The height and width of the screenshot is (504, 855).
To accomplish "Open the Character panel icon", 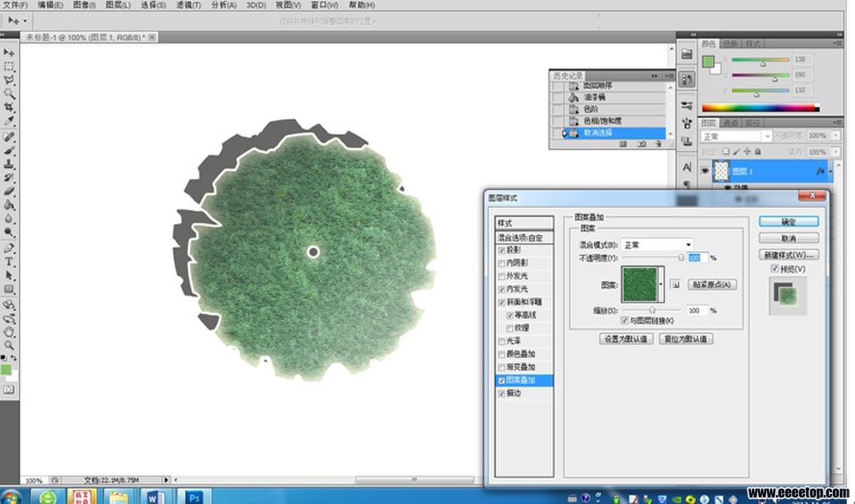I will tap(687, 167).
